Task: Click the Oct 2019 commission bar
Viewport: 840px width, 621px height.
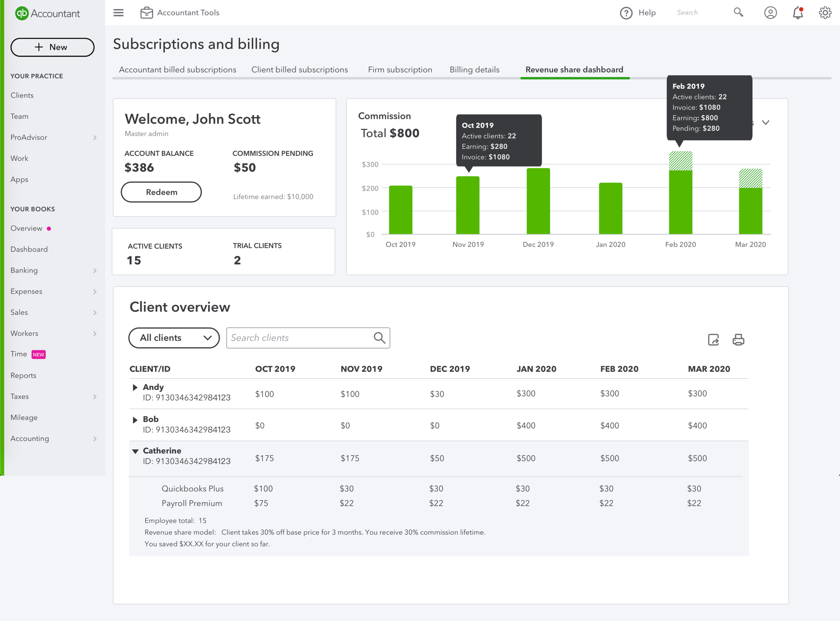Action: pyautogui.click(x=401, y=210)
